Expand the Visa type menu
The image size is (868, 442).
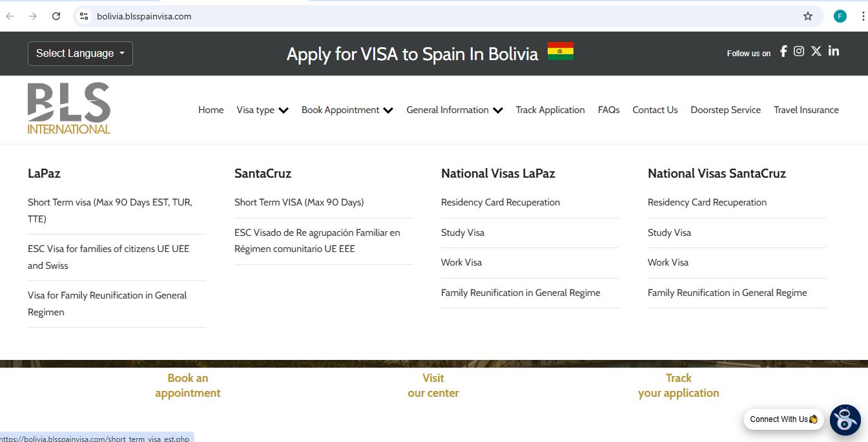[262, 110]
